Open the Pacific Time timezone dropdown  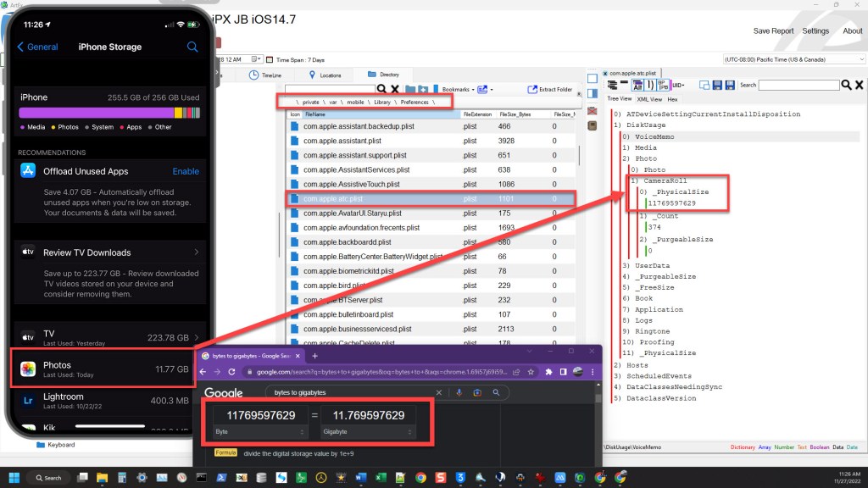point(857,59)
